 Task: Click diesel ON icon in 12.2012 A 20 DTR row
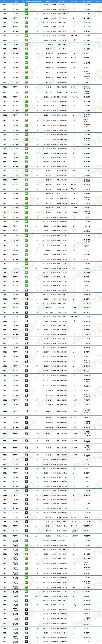pyautogui.click(x=26, y=536)
